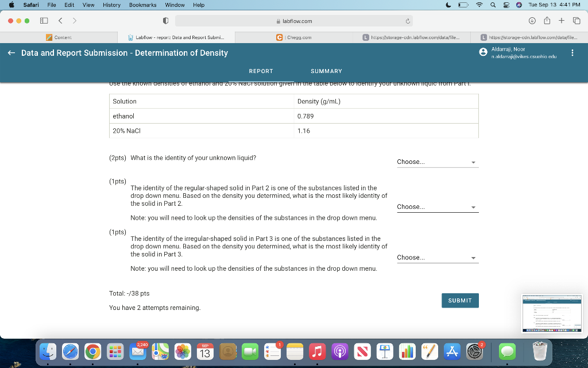
Task: Show the tab overview in Safari
Action: (576, 20)
